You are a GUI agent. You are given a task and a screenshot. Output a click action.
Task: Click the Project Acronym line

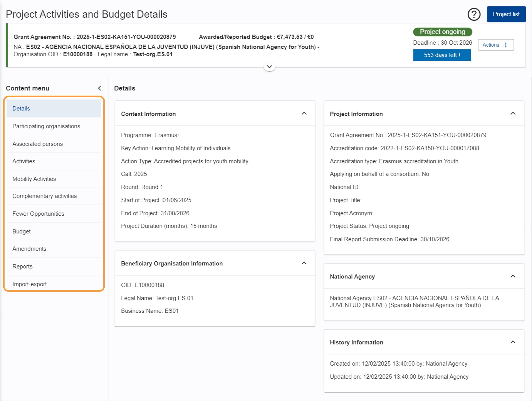(x=351, y=213)
